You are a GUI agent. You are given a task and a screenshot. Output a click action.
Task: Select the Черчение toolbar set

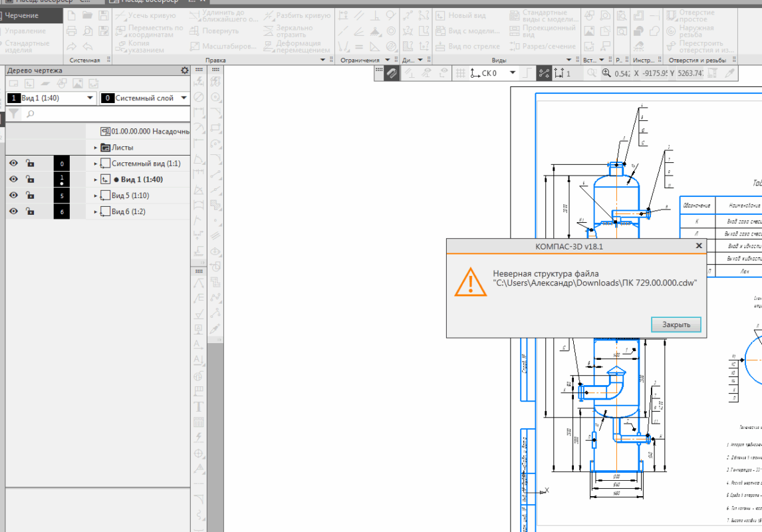(x=22, y=15)
